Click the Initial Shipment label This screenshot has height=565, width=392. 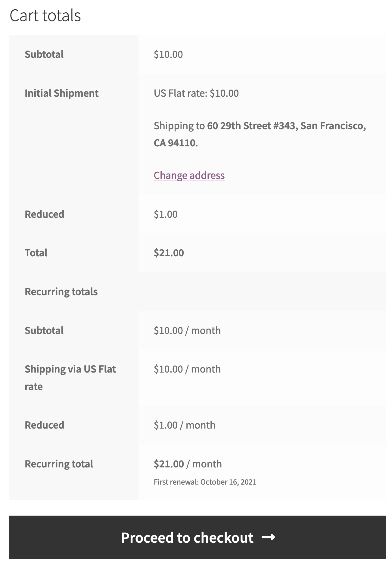(x=61, y=93)
